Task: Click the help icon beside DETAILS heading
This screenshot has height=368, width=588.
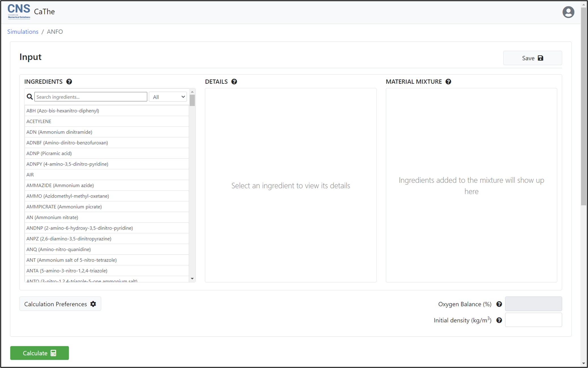Action: click(x=234, y=82)
